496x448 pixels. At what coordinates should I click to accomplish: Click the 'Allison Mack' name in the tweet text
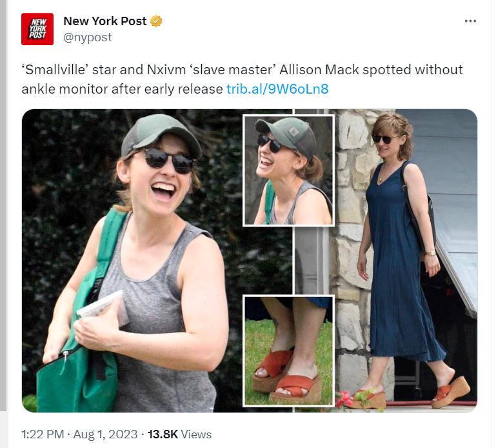tap(319, 70)
